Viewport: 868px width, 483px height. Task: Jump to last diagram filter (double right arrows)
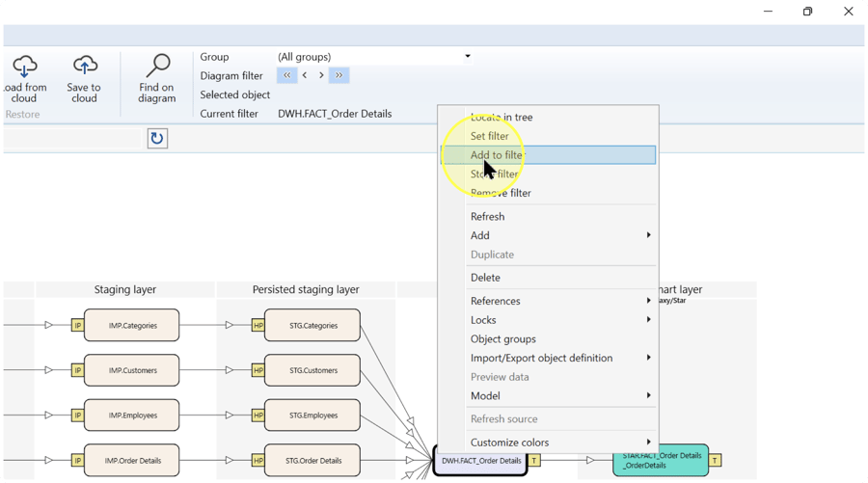tap(339, 75)
